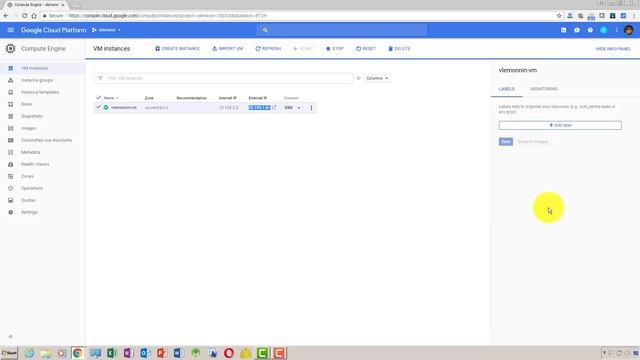The image size is (640, 360).
Task: Click the Compute Engine chip icon
Action: pos(11,49)
